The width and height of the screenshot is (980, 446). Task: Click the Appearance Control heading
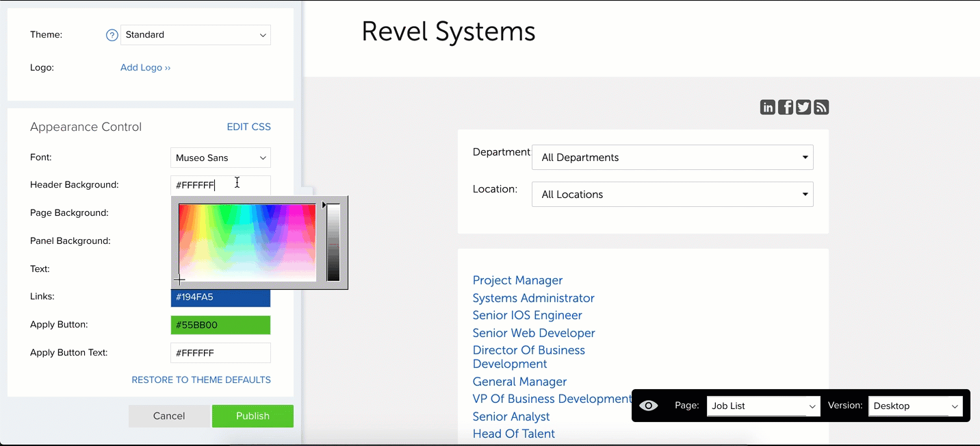pyautogui.click(x=86, y=127)
